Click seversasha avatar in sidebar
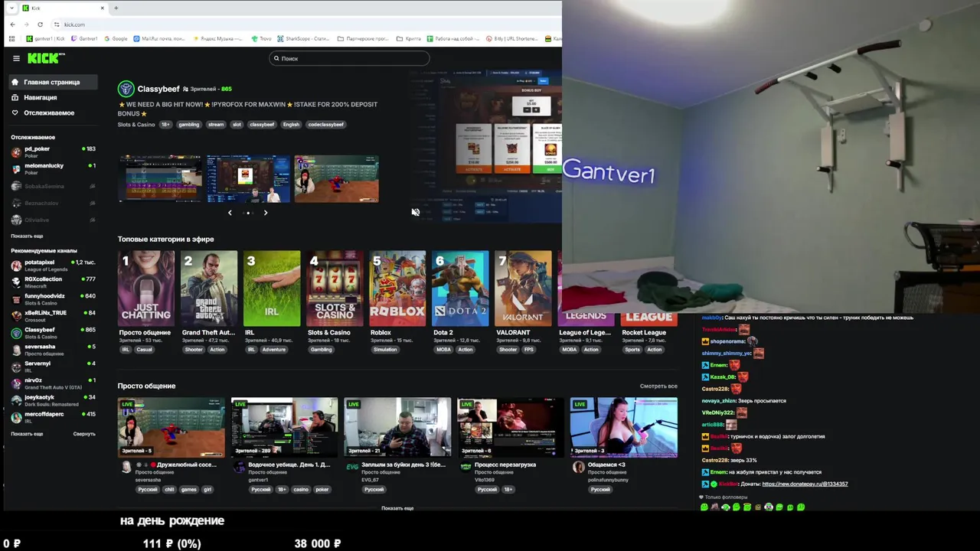This screenshot has width=980, height=551. (x=16, y=350)
